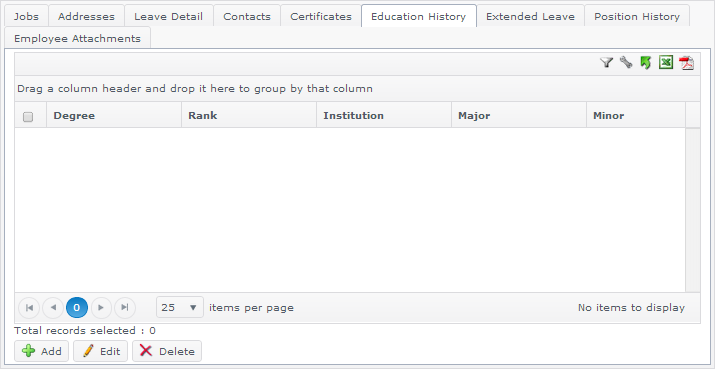Export grid to PDF icon

coord(686,63)
